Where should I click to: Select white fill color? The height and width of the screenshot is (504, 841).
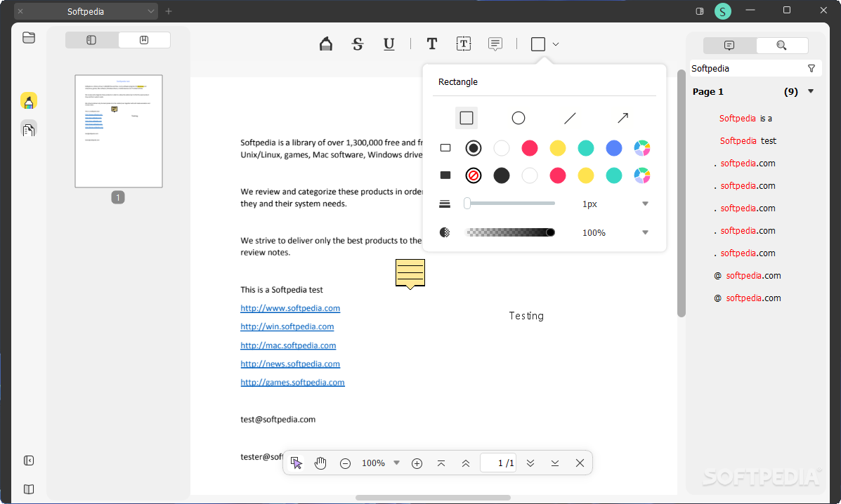pos(529,175)
